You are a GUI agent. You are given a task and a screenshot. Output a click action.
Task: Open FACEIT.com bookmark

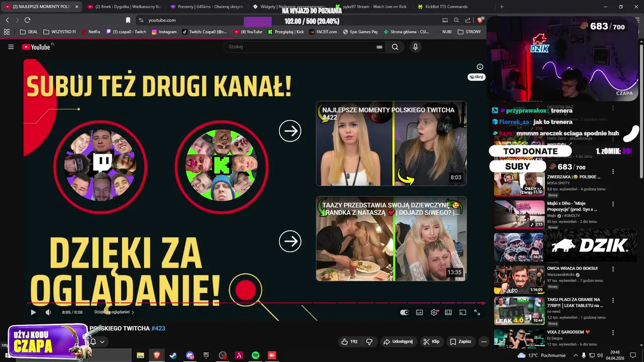(x=323, y=32)
